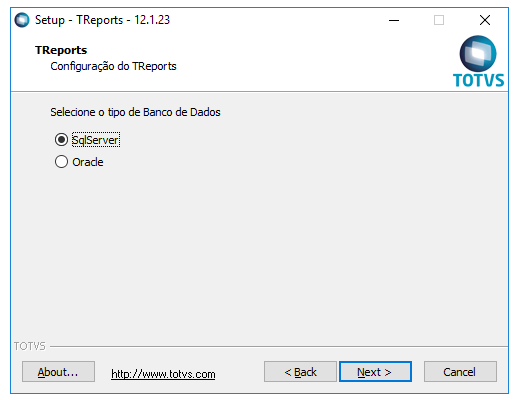Open the http://www.totvs.com link
The height and width of the screenshot is (400, 517).
(x=163, y=374)
